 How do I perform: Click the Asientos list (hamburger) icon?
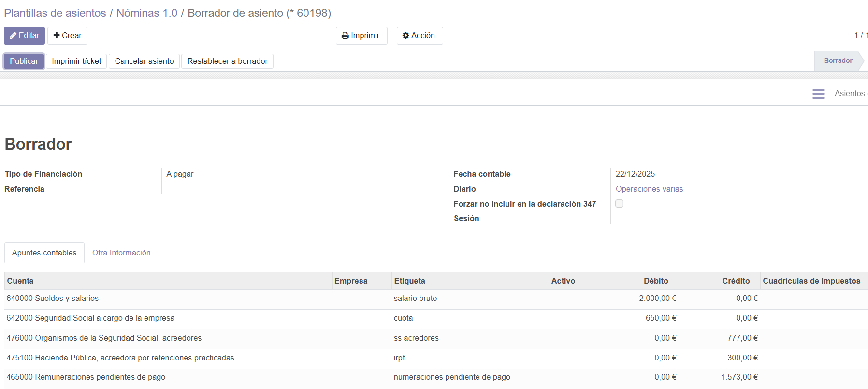[x=818, y=94]
